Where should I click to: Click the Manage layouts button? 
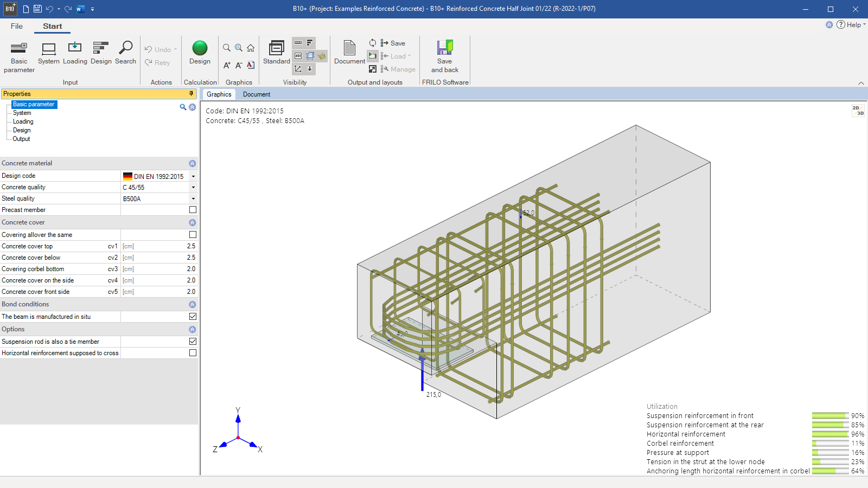pyautogui.click(x=398, y=69)
